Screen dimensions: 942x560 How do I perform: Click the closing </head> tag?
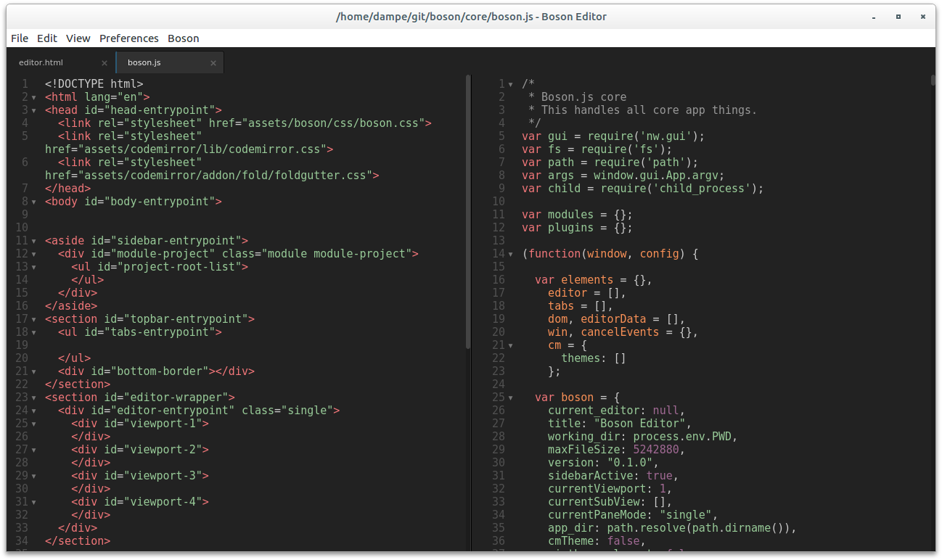68,189
